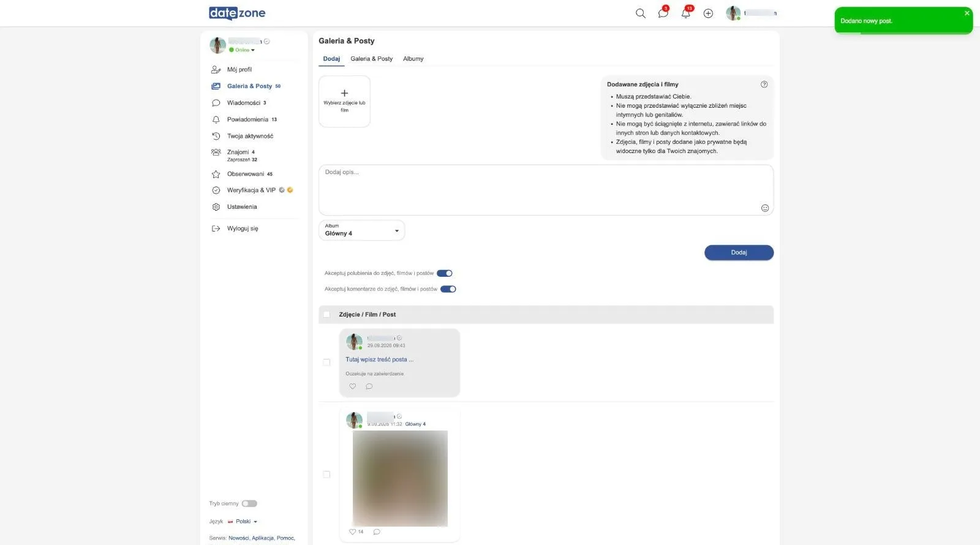Viewport: 980px width, 545px height.
Task: Like the pending post with heart icon
Action: [352, 386]
